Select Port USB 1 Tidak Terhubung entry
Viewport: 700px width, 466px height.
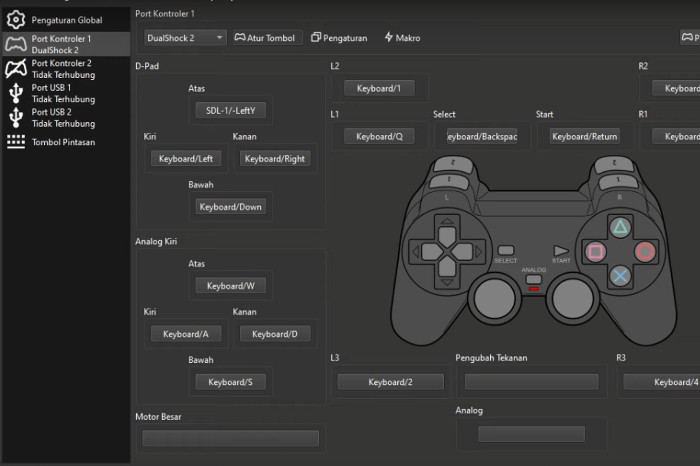66,93
